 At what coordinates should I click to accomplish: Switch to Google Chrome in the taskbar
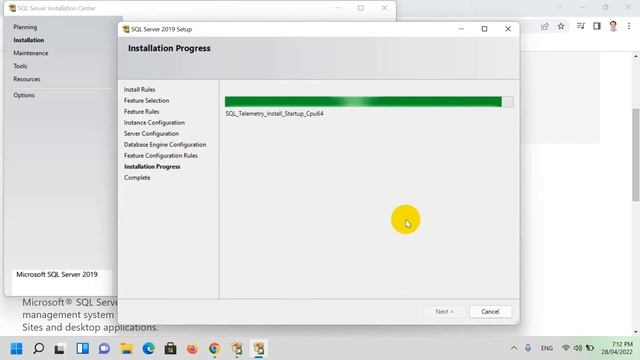tap(214, 349)
